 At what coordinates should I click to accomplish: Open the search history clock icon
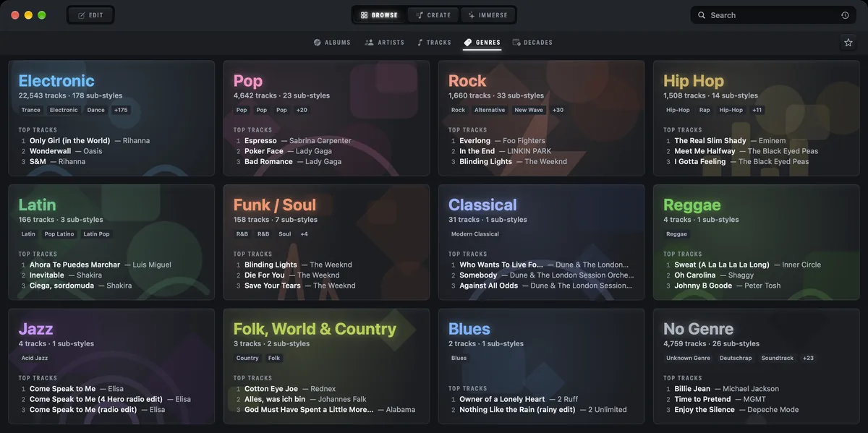tap(845, 15)
